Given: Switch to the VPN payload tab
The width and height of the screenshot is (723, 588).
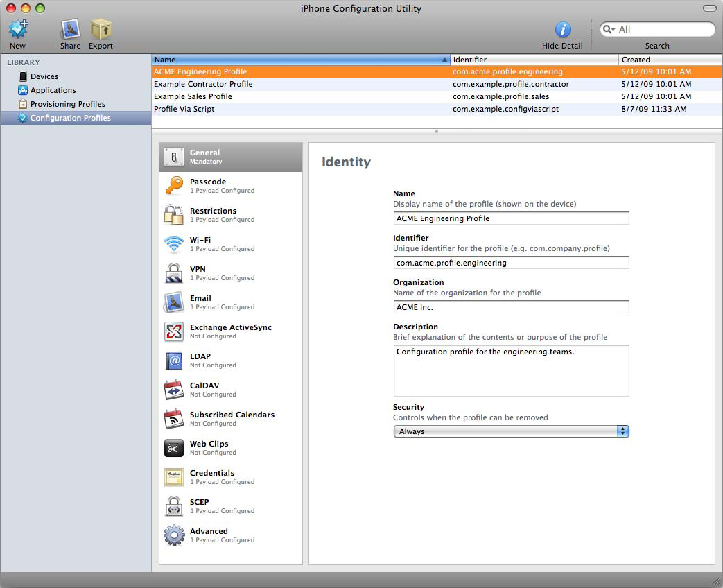Looking at the screenshot, I should click(231, 273).
